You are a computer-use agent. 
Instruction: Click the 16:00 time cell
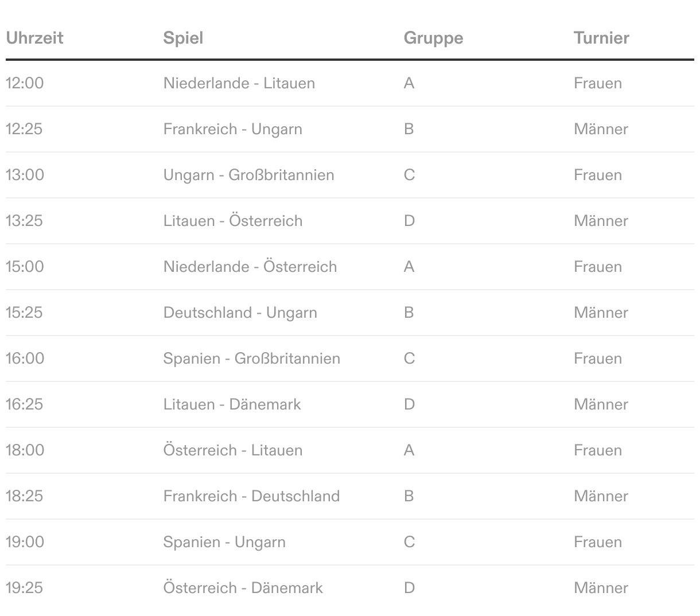click(x=25, y=358)
